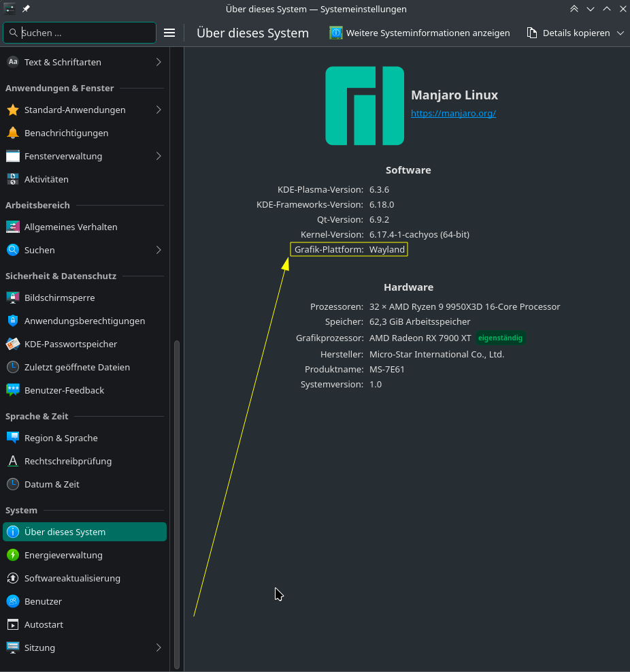Toggle keep-above button in titlebar
The height and width of the screenshot is (672, 630).
coord(574,9)
